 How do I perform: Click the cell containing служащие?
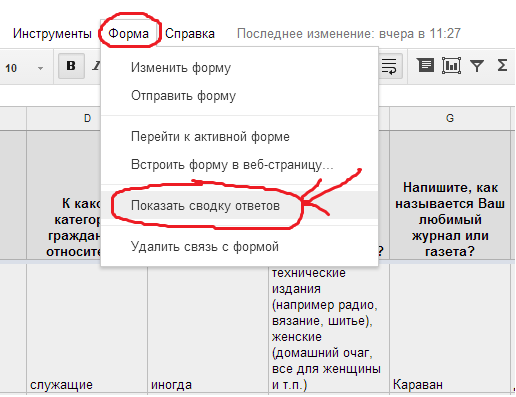(87, 328)
